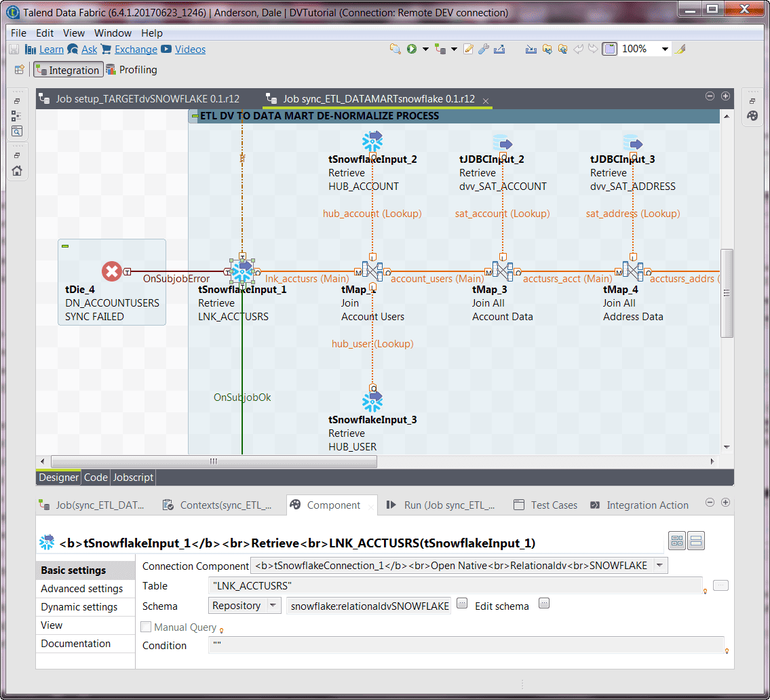Click inside the Condition input field
Screen dimensions: 770x700
pyautogui.click(x=407, y=645)
